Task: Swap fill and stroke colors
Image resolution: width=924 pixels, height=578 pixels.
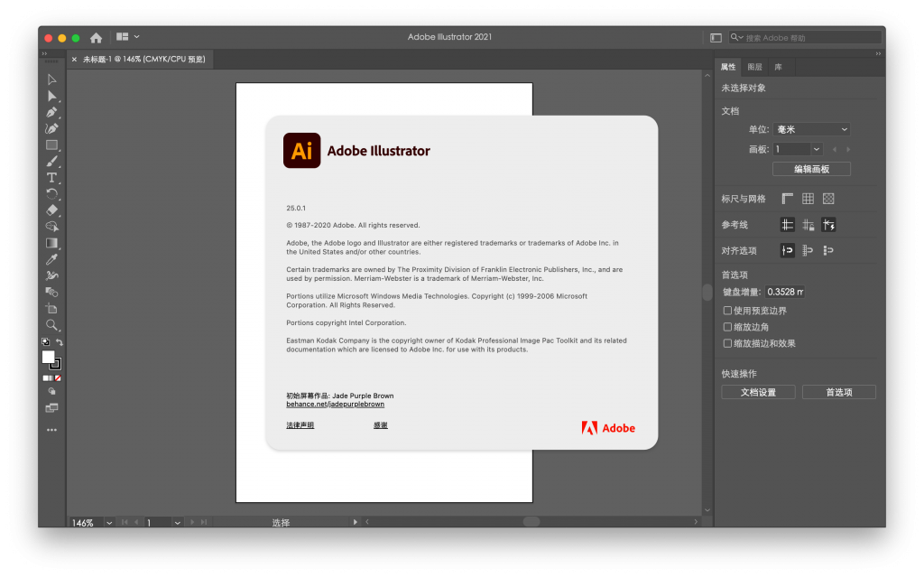Action: click(59, 342)
